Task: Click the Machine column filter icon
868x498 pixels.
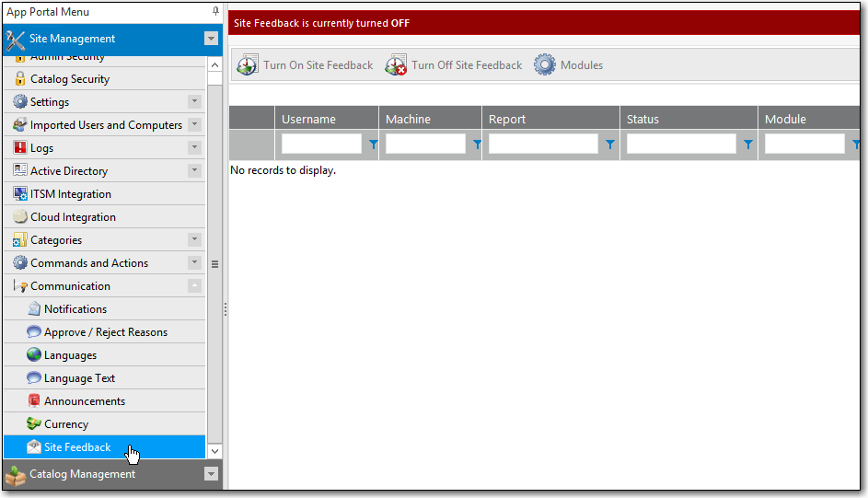Action: 477,145
